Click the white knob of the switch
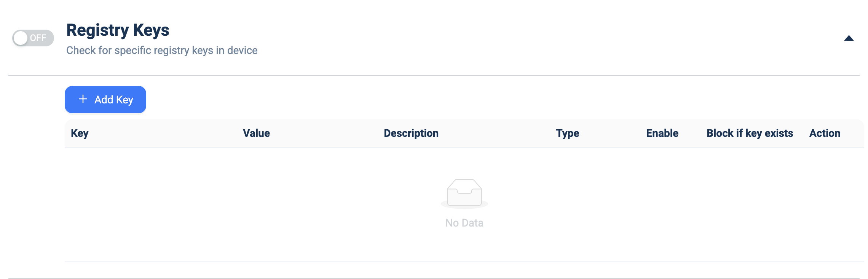 21,38
